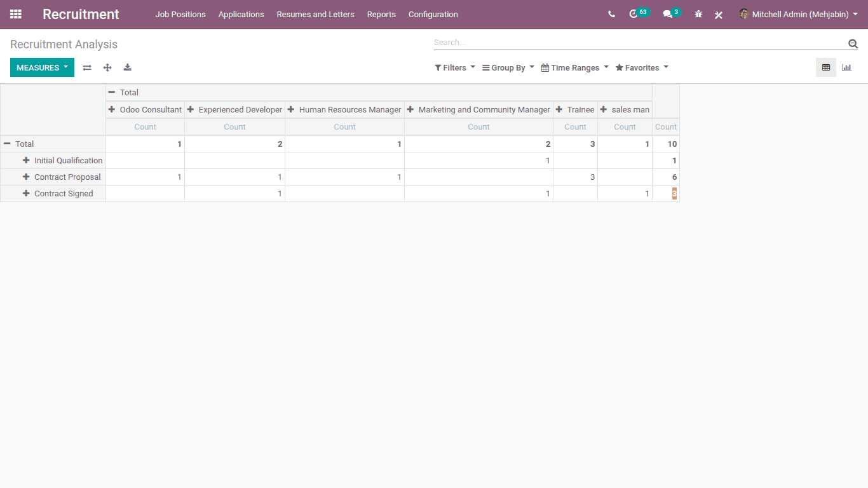The width and height of the screenshot is (868, 488).
Task: Click the debug bug icon
Action: tap(698, 14)
